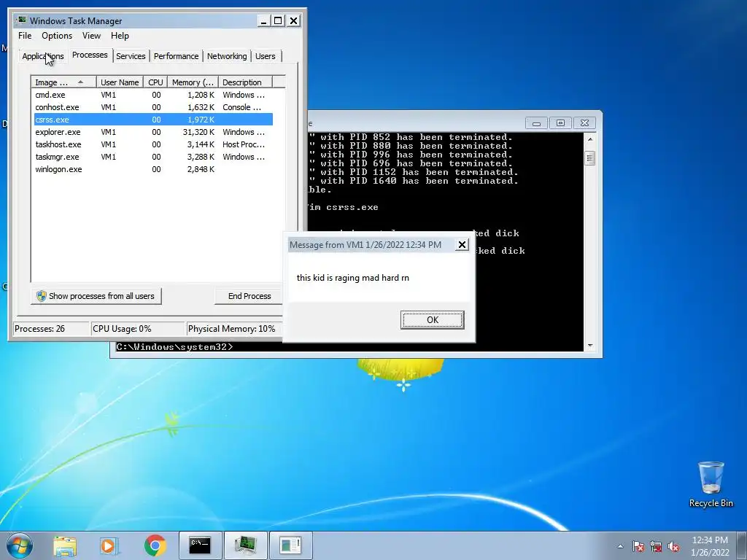Click the Command Prompt scrollbar thumb
The width and height of the screenshot is (747, 560).
[589, 157]
